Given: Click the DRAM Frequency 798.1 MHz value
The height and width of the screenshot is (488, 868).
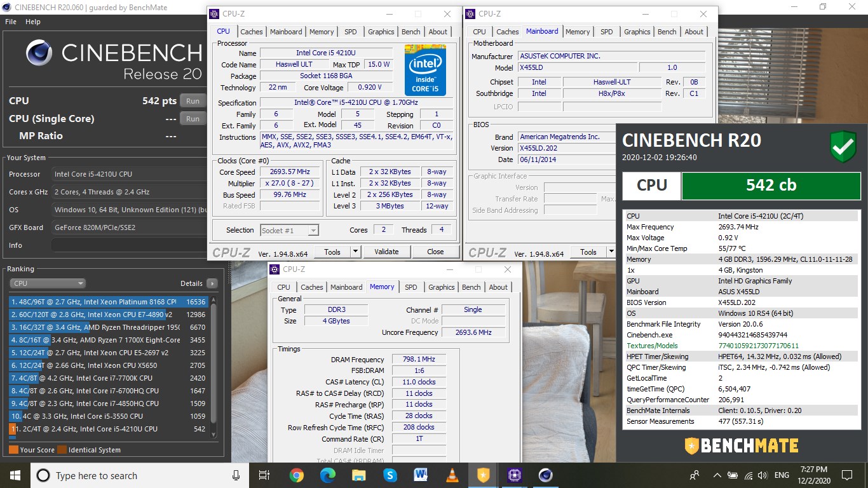Looking at the screenshot, I should pos(419,360).
